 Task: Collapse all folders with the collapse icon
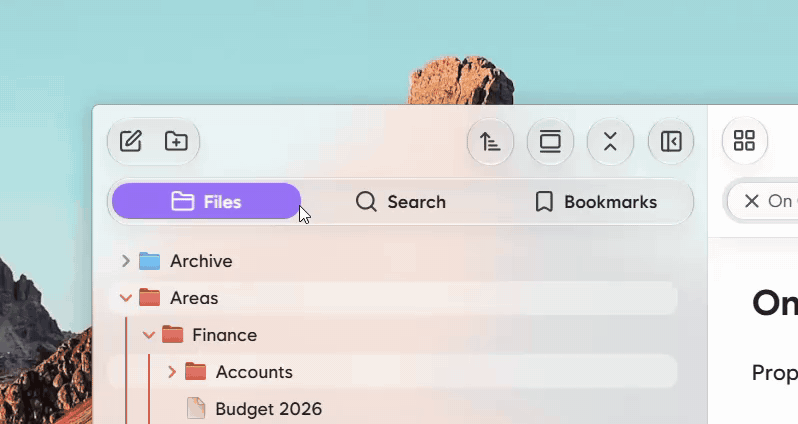coord(610,142)
